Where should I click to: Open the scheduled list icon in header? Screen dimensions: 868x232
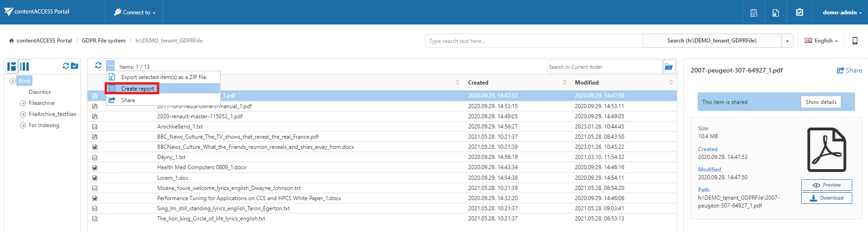754,12
